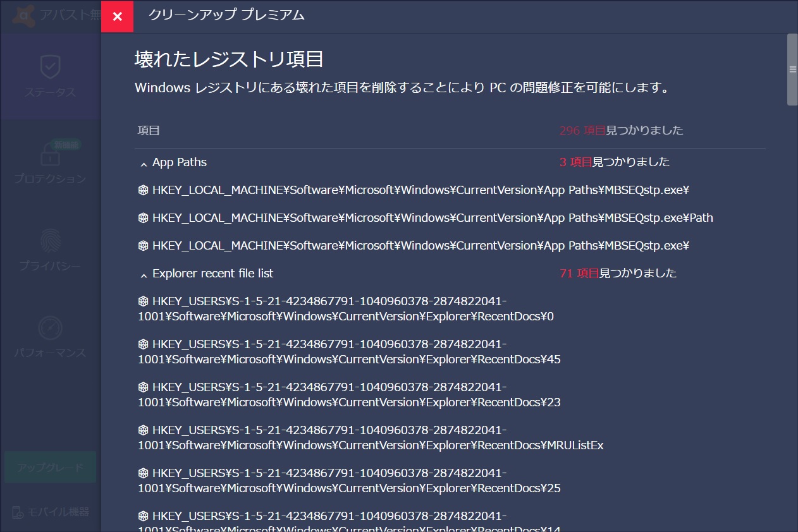This screenshot has width=798, height=532.
Task: Open the パフォーマンス gauge icon in sidebar
Action: 50,328
